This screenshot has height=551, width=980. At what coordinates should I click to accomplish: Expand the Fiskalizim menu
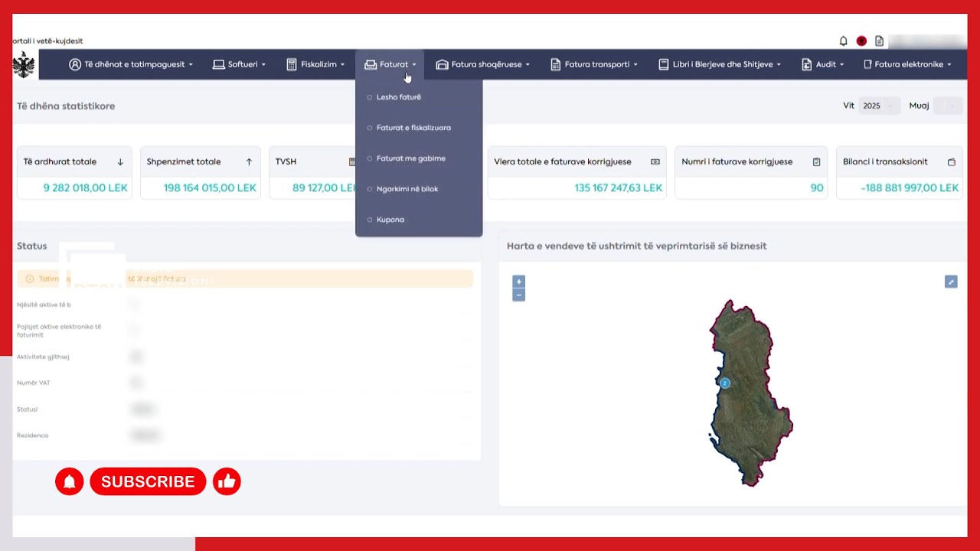click(x=315, y=64)
